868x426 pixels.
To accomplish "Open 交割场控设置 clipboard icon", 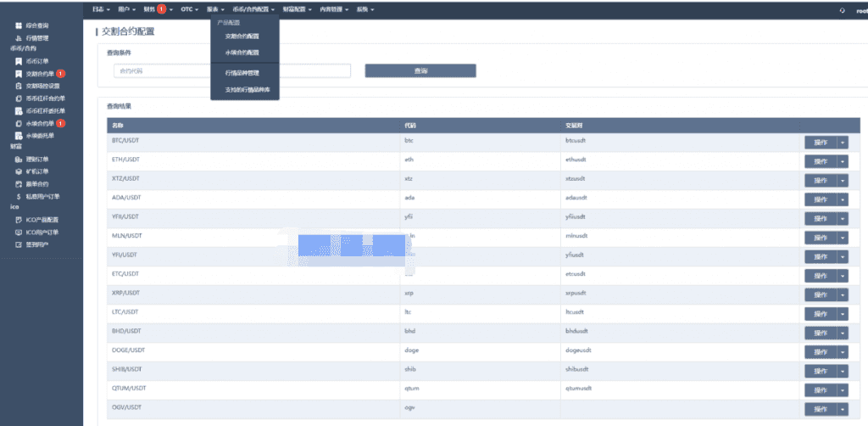I will pyautogui.click(x=19, y=86).
